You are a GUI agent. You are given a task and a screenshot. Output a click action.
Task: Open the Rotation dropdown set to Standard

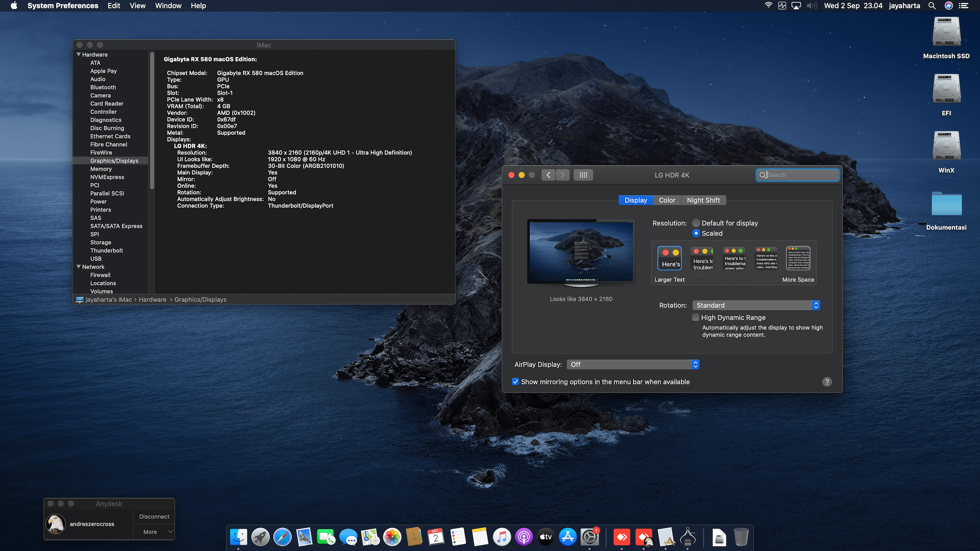[756, 305]
